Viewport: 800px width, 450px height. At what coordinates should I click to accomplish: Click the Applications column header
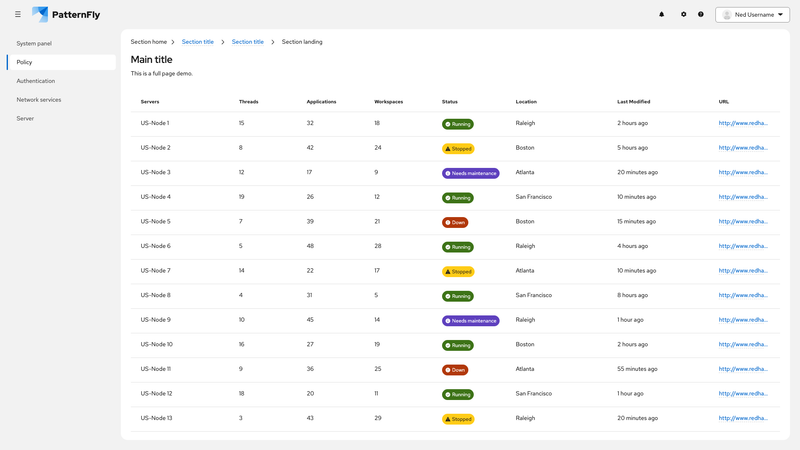(x=321, y=102)
